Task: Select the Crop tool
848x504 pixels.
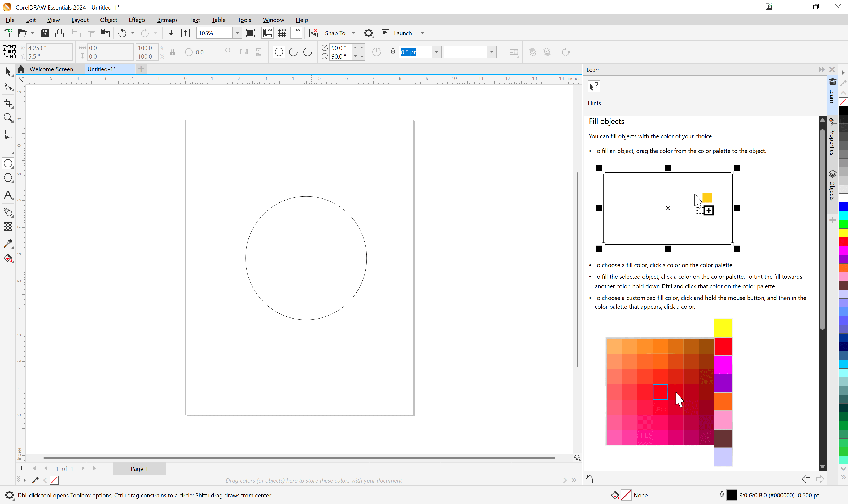Action: [8, 103]
